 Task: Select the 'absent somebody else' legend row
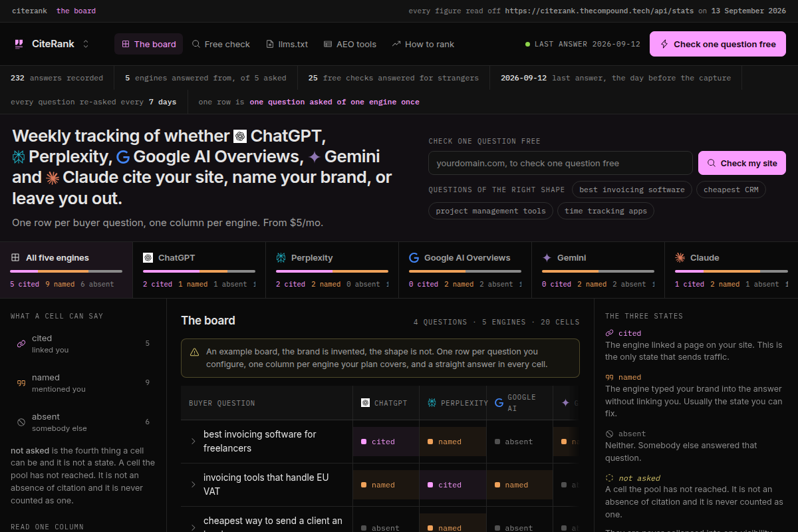83,422
